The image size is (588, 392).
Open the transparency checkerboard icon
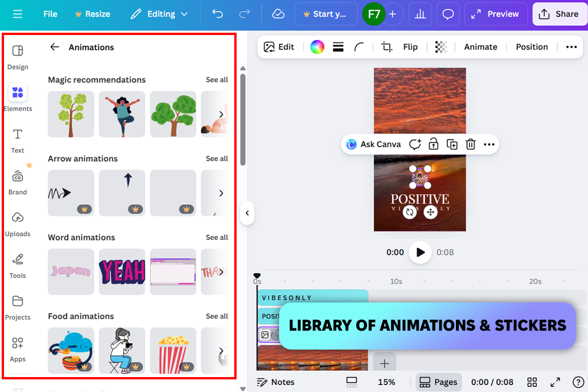click(440, 47)
